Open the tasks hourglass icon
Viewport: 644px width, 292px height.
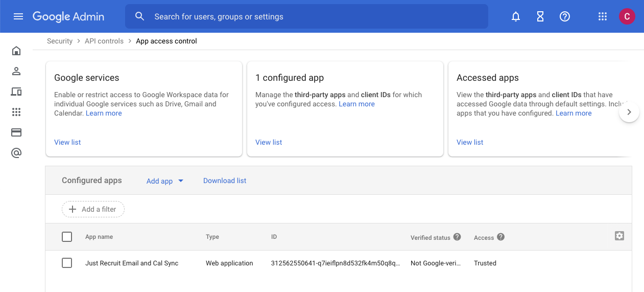(x=540, y=16)
